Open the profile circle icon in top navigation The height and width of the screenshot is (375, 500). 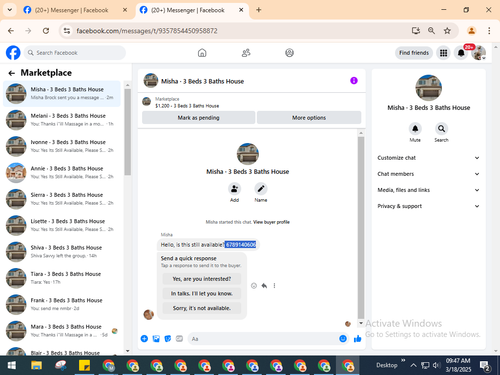289,53
